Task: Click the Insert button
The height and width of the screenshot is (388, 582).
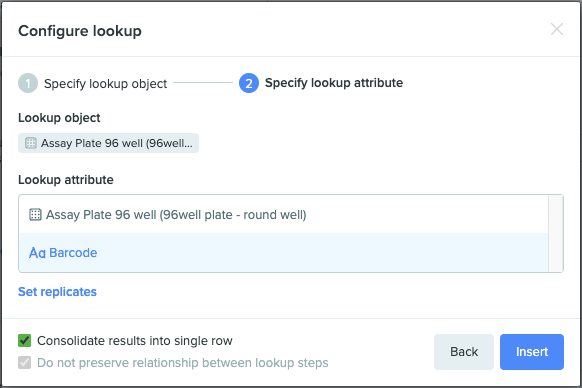Action: 532,352
